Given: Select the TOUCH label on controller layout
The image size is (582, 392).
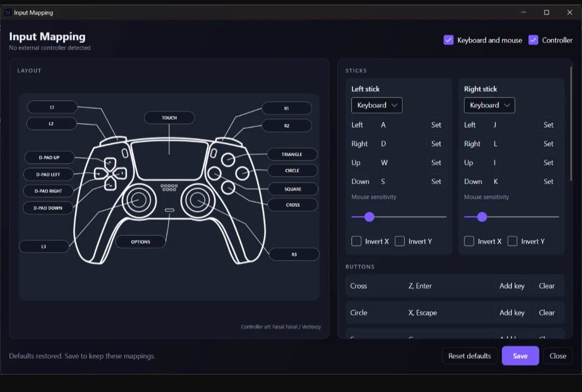Looking at the screenshot, I should [169, 117].
